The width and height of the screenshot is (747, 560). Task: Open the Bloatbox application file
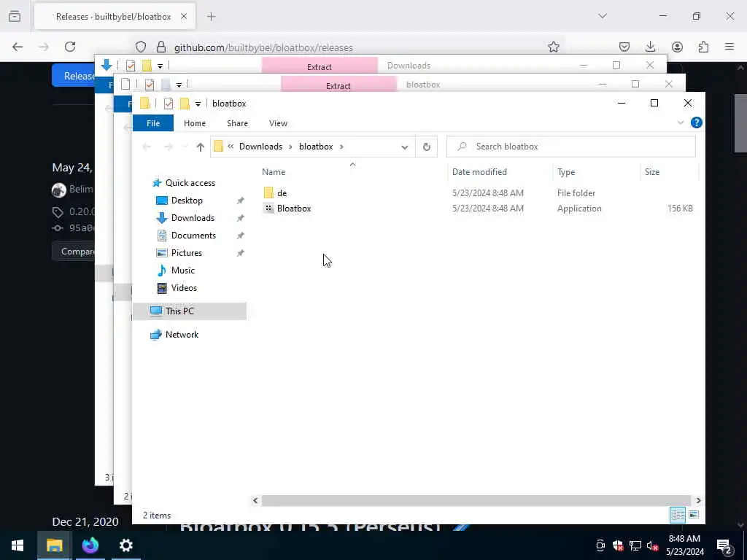click(x=293, y=209)
